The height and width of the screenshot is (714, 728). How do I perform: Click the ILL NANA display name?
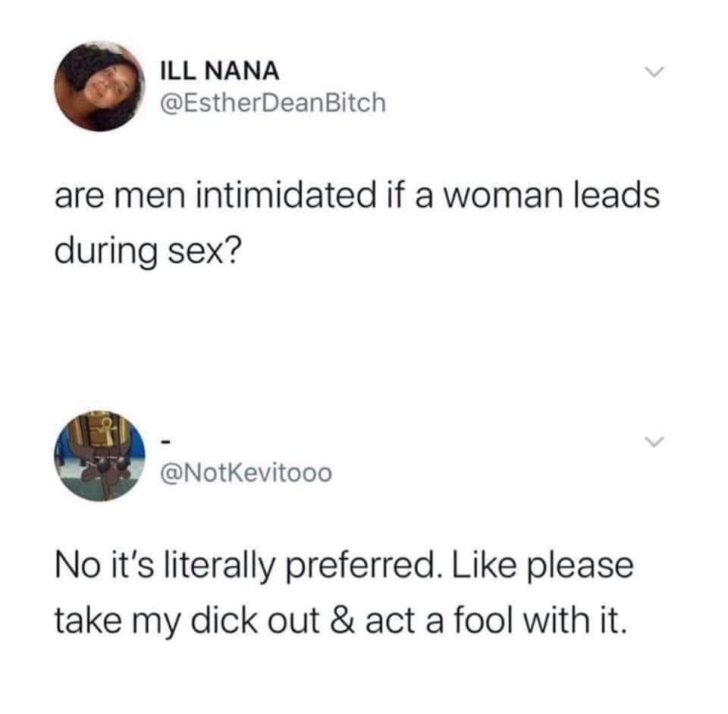point(221,72)
